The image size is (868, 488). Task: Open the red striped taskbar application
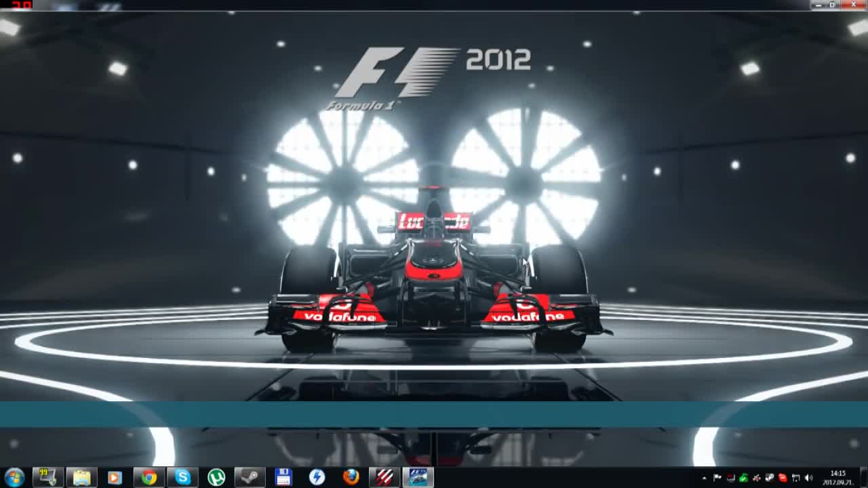click(x=384, y=477)
